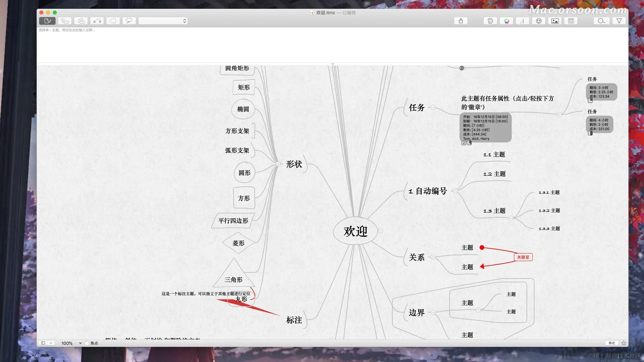Viewport: 644px width, 362px height.
Task: Select the boundary tool icon
Action: [x=113, y=21]
